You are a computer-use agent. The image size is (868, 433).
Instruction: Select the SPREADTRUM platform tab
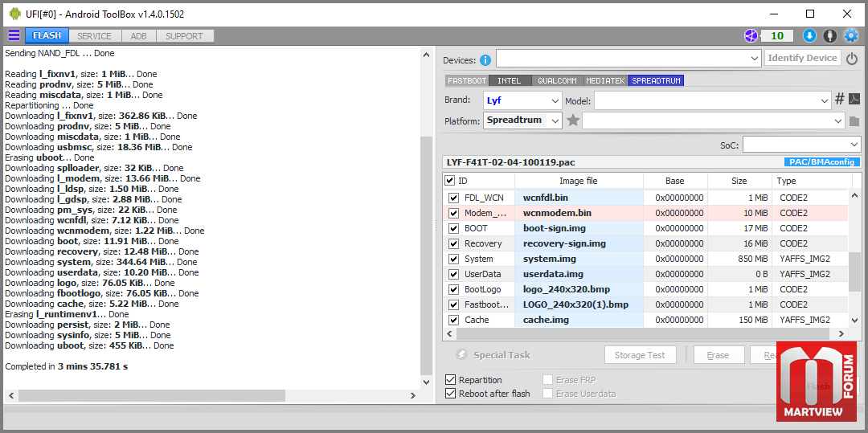pyautogui.click(x=656, y=81)
